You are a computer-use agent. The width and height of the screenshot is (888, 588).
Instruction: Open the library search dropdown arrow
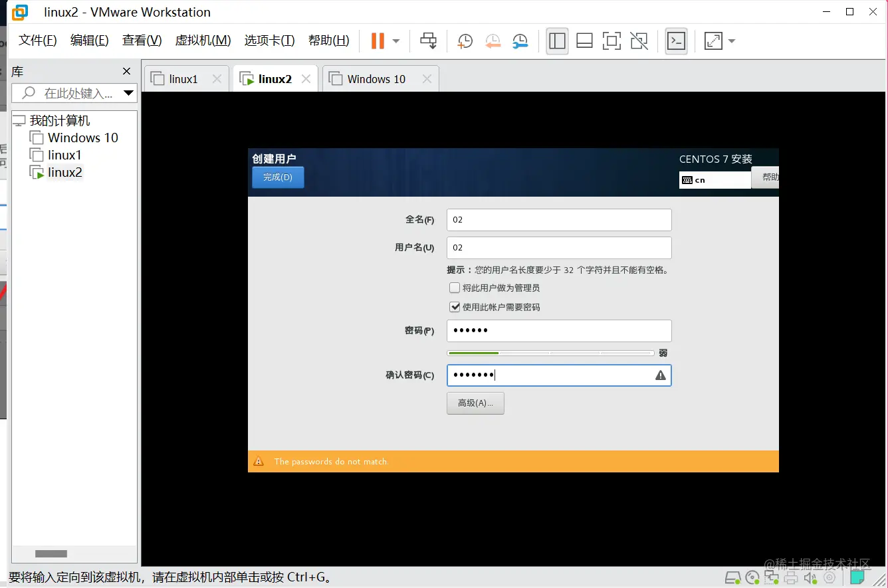[x=129, y=93]
